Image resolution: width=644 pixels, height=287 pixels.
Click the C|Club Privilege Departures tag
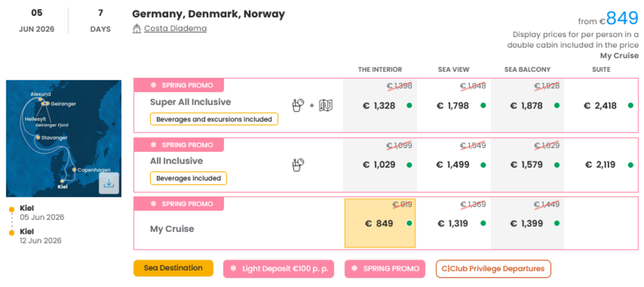[x=493, y=269]
